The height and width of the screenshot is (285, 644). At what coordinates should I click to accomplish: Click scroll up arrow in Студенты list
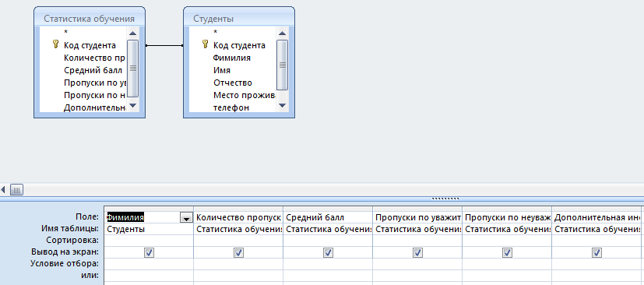282,33
